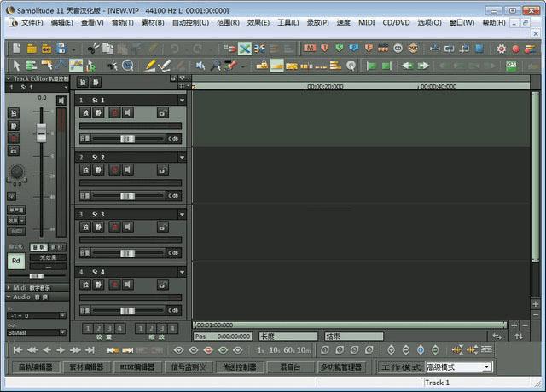Click the scissors cut icon in toolbar

pyautogui.click(x=94, y=49)
